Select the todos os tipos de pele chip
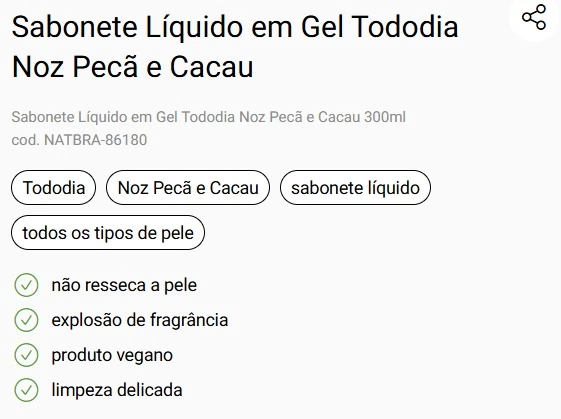561x419 pixels. 108,233
